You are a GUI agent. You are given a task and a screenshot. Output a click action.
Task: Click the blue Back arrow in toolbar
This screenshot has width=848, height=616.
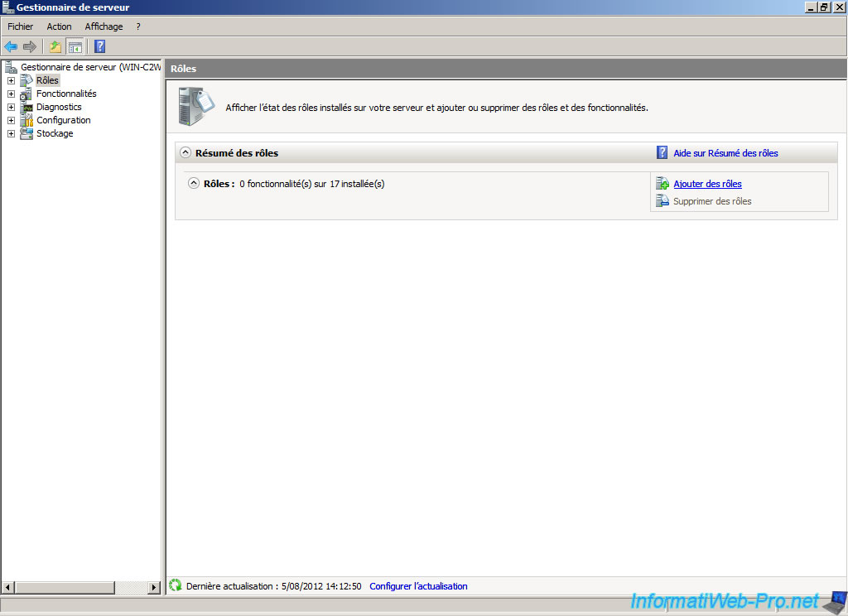click(x=11, y=46)
